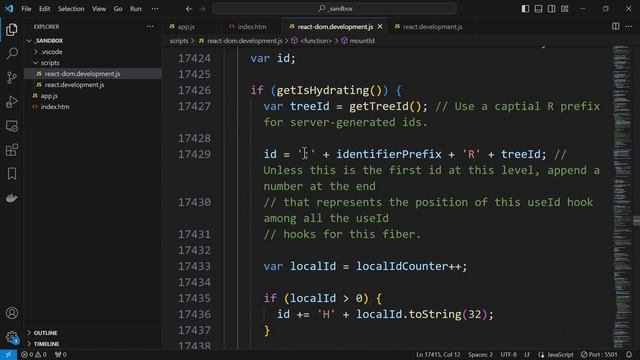Screen dimensions: 640x360
Task: Click the remote window status icon
Action: point(8,355)
